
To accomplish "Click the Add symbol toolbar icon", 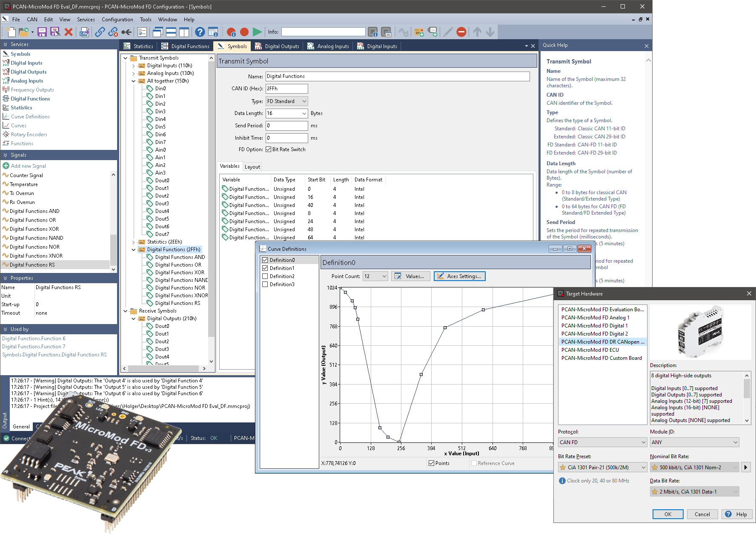I will (x=419, y=32).
